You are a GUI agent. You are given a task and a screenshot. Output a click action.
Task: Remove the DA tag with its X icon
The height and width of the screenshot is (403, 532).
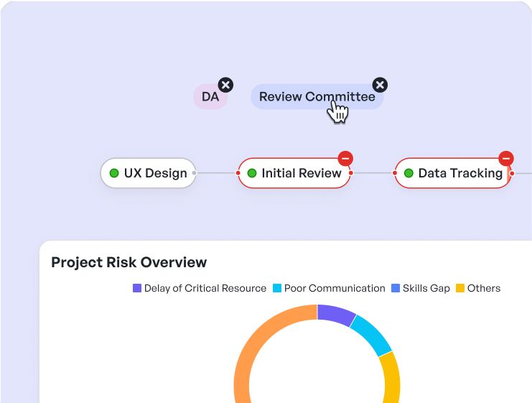(225, 85)
